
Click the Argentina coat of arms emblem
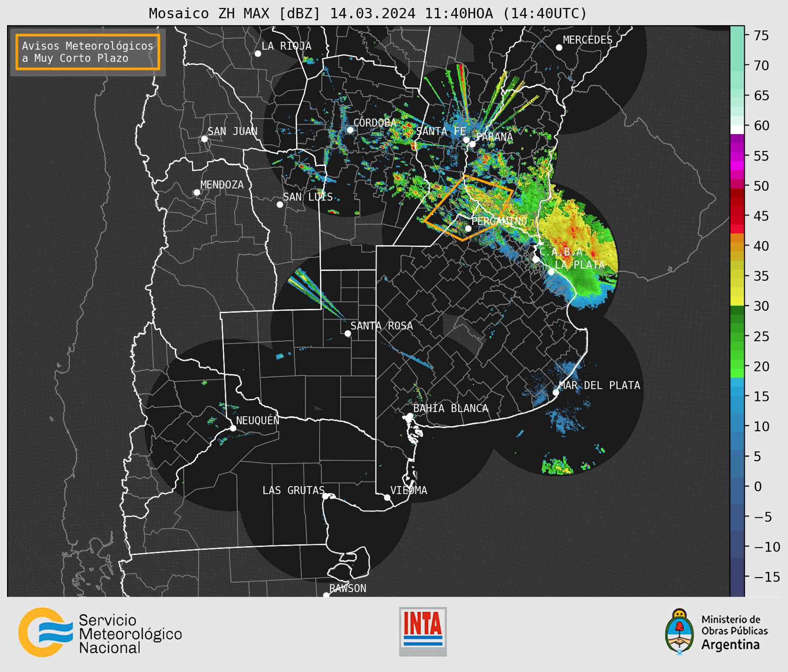[680, 631]
